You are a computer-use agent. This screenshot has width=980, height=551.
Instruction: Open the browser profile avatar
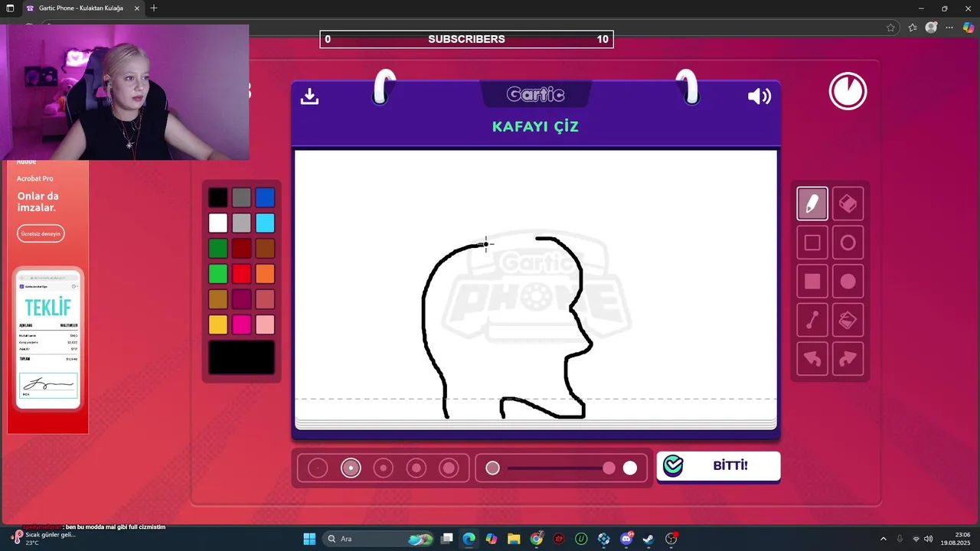[931, 28]
